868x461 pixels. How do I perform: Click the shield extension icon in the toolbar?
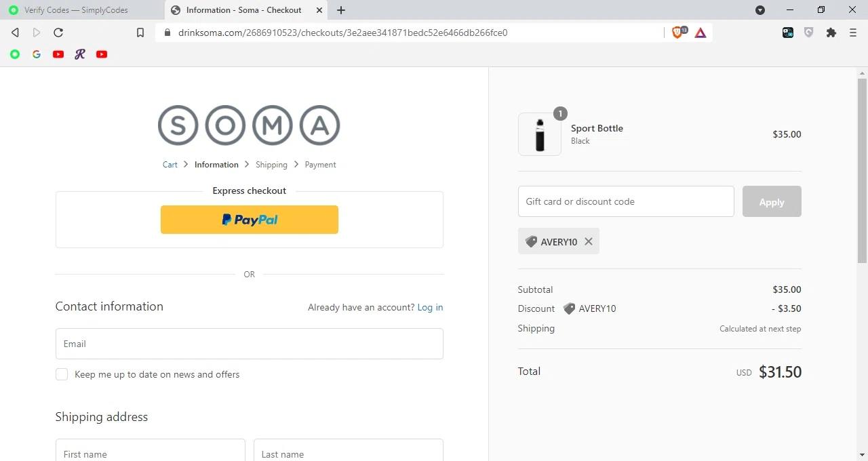(x=809, y=33)
